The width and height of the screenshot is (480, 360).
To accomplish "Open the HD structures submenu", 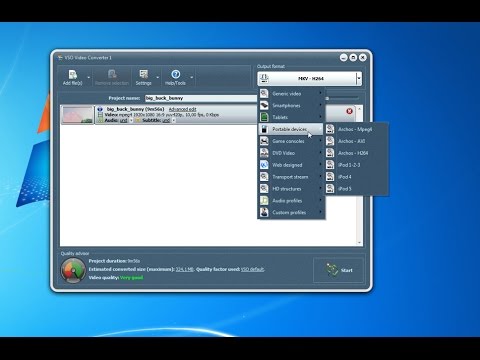I will coord(291,189).
